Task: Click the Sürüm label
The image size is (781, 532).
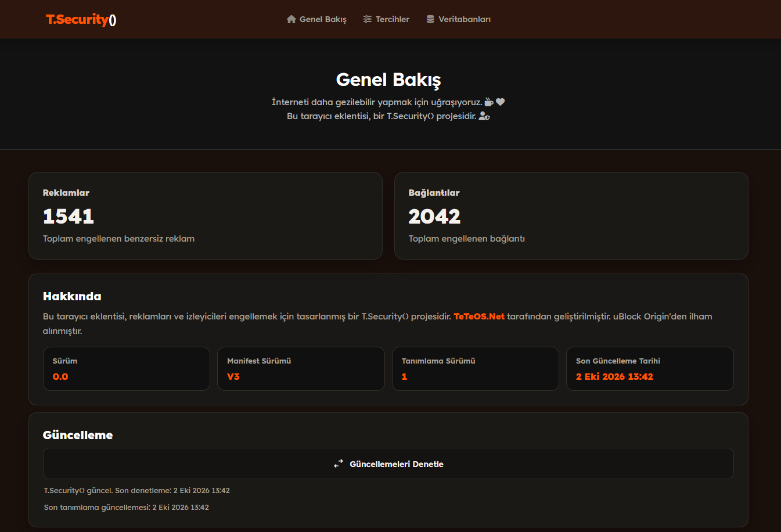Action: (65, 361)
